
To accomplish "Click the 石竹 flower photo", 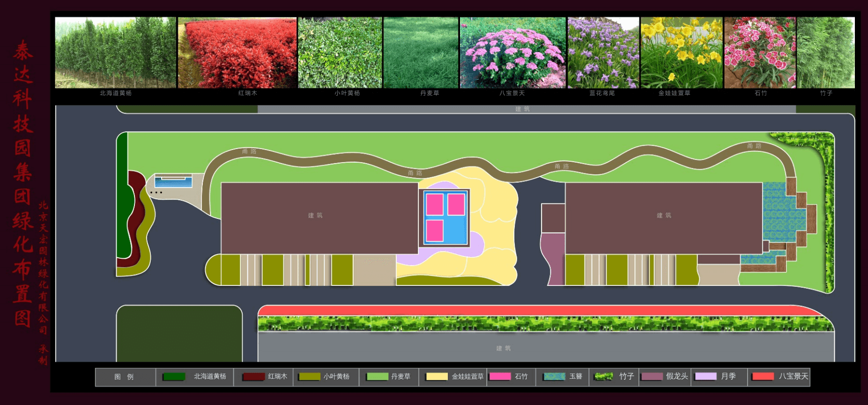I will [760, 52].
